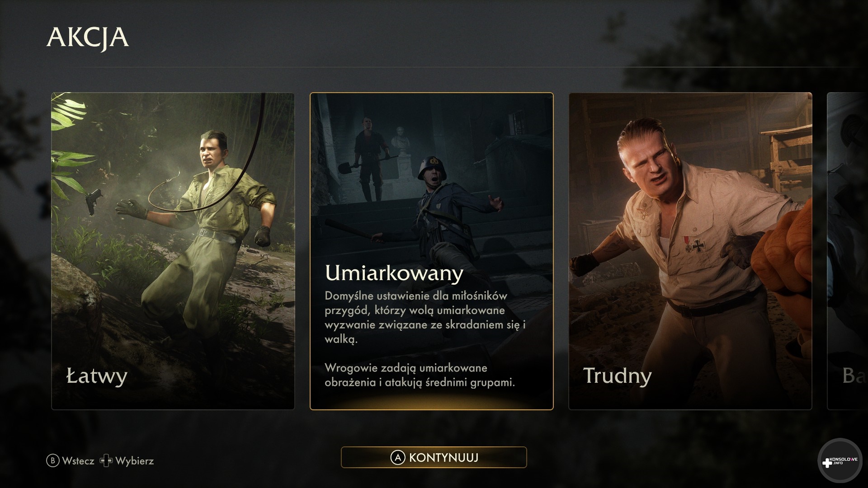This screenshot has width=868, height=488.
Task: Click the flying pistol in Łatwy artwork
Action: pyautogui.click(x=94, y=202)
